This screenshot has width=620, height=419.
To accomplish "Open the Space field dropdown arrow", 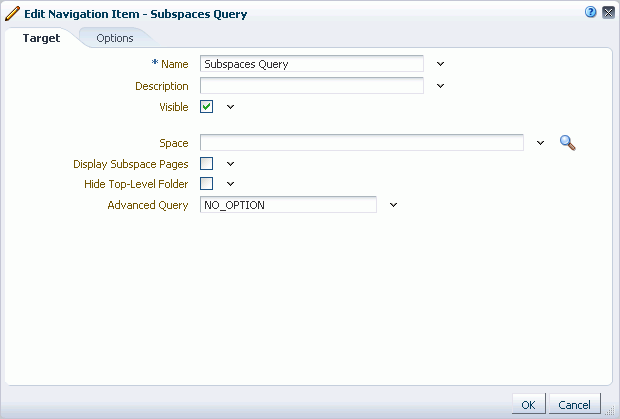I will click(x=541, y=143).
